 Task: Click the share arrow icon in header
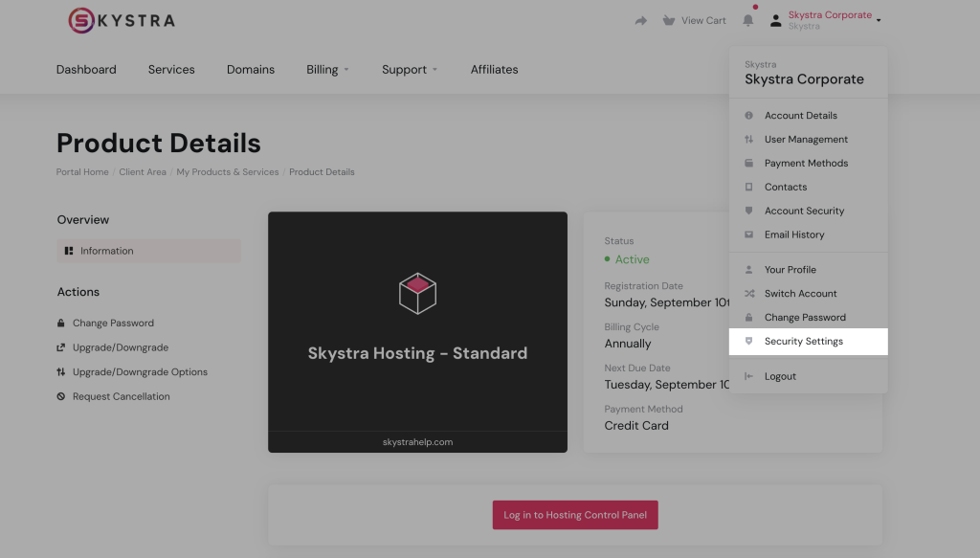(x=641, y=21)
